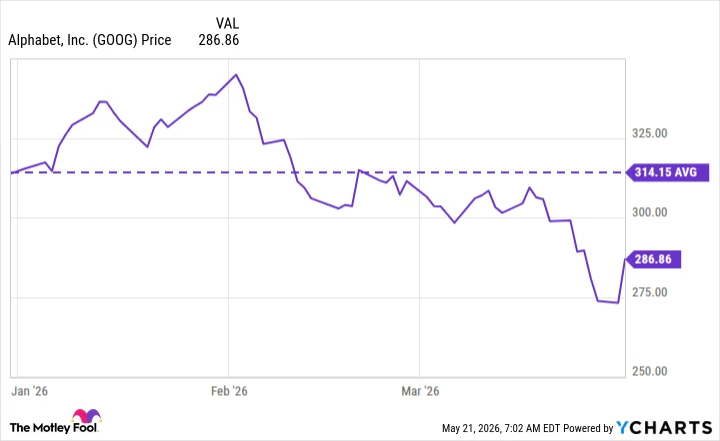Click the VAL column header

click(x=227, y=23)
